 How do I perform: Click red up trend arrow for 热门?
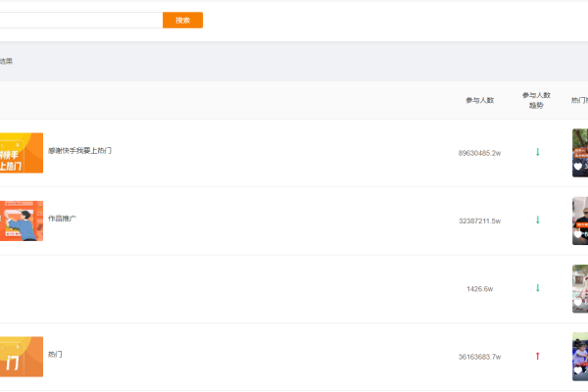pos(537,356)
